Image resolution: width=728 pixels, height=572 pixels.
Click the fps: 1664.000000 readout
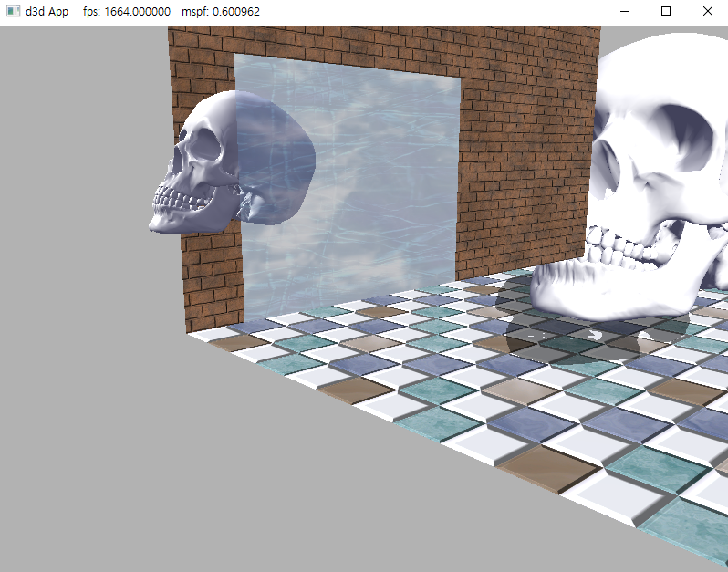point(127,12)
